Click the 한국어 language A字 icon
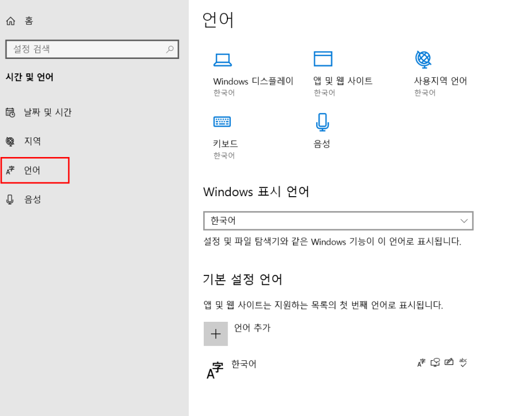Image resolution: width=532 pixels, height=416 pixels. [215, 370]
